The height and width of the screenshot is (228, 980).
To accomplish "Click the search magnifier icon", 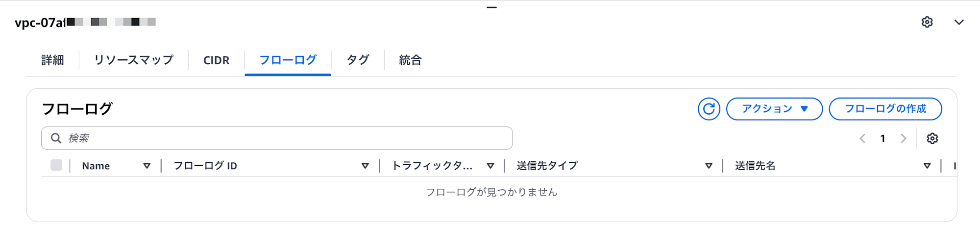I will coord(56,138).
